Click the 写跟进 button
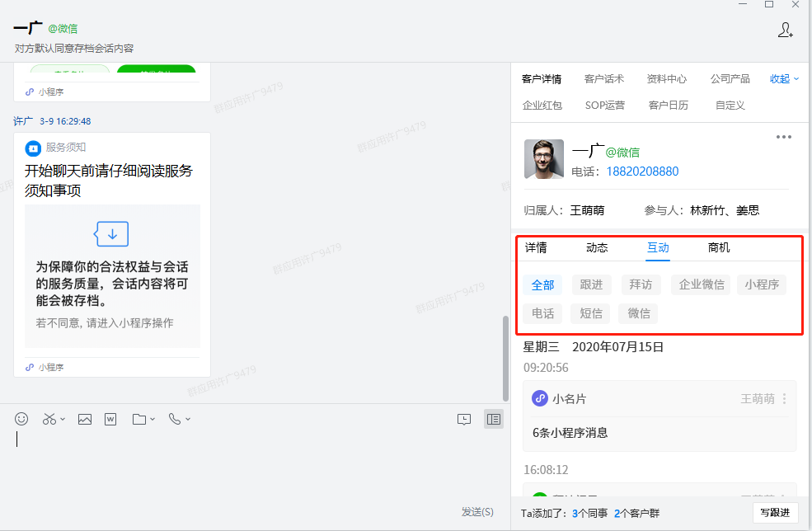812x531 pixels. click(775, 513)
